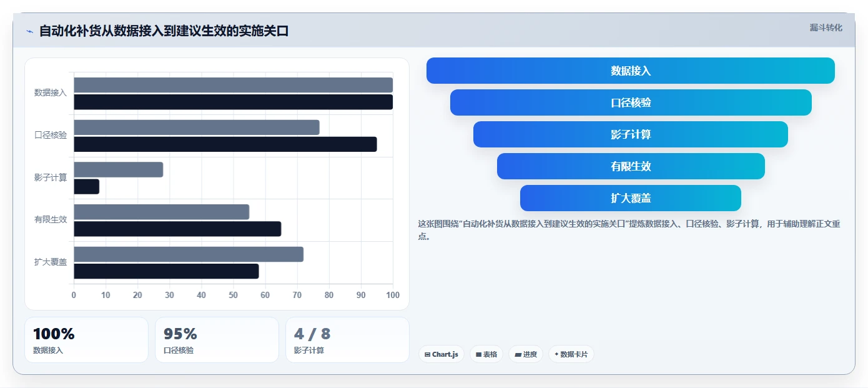Screen dimensions: 868x388
Task: Select the 数据卡片 chip
Action: pyautogui.click(x=571, y=354)
